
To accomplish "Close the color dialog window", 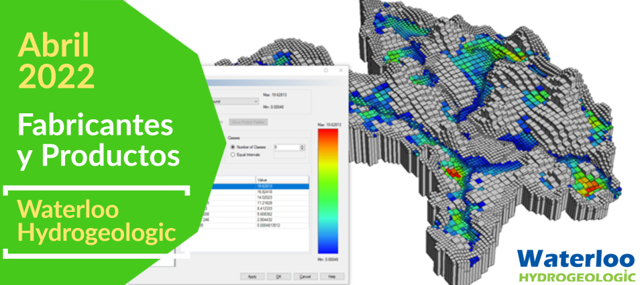I will 339,70.
